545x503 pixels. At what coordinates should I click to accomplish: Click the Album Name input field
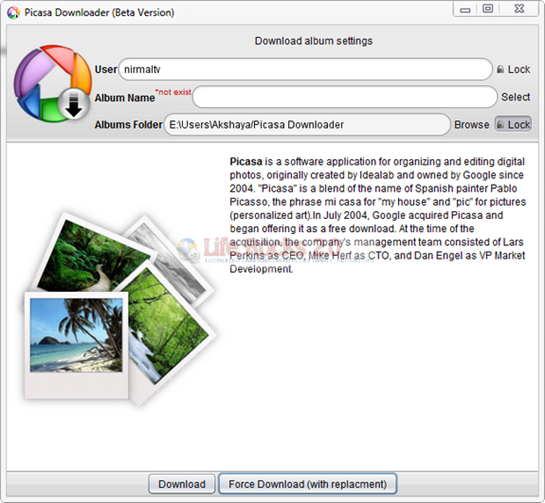coord(344,97)
